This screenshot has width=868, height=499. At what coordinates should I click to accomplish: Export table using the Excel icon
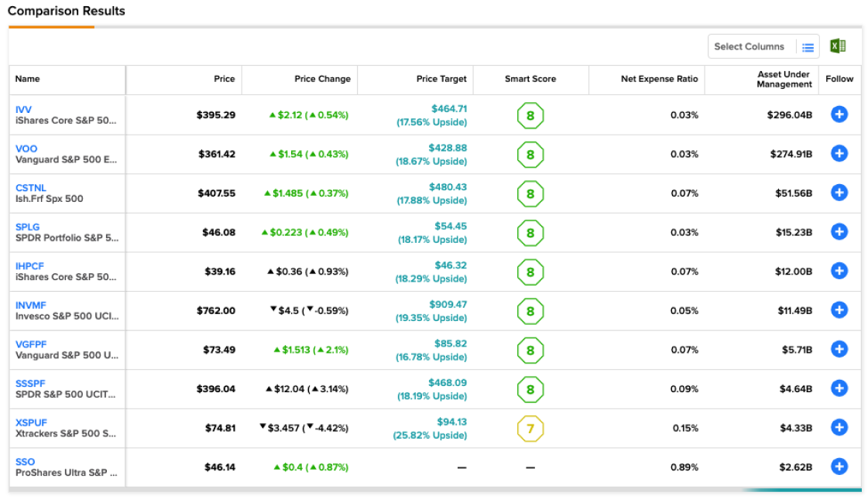[x=838, y=46]
